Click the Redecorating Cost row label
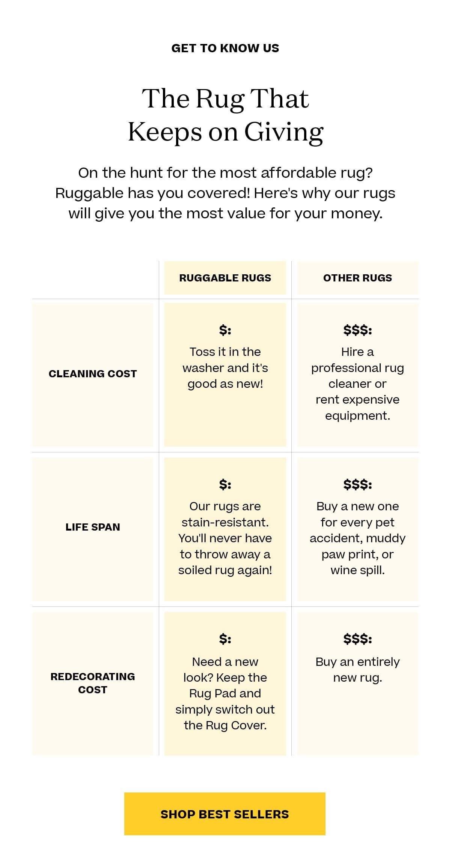The height and width of the screenshot is (868, 449). point(93,683)
